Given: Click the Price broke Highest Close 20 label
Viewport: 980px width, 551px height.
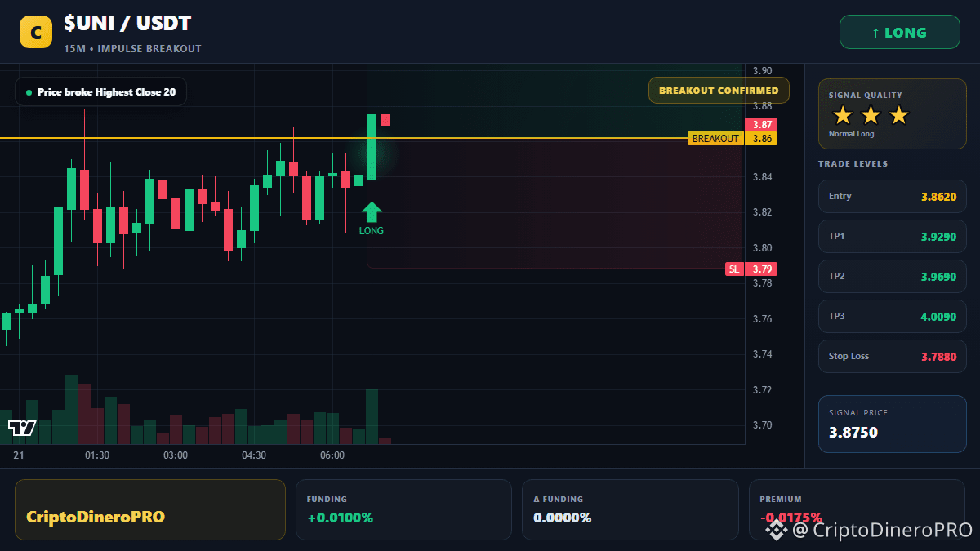Looking at the screenshot, I should pos(100,92).
